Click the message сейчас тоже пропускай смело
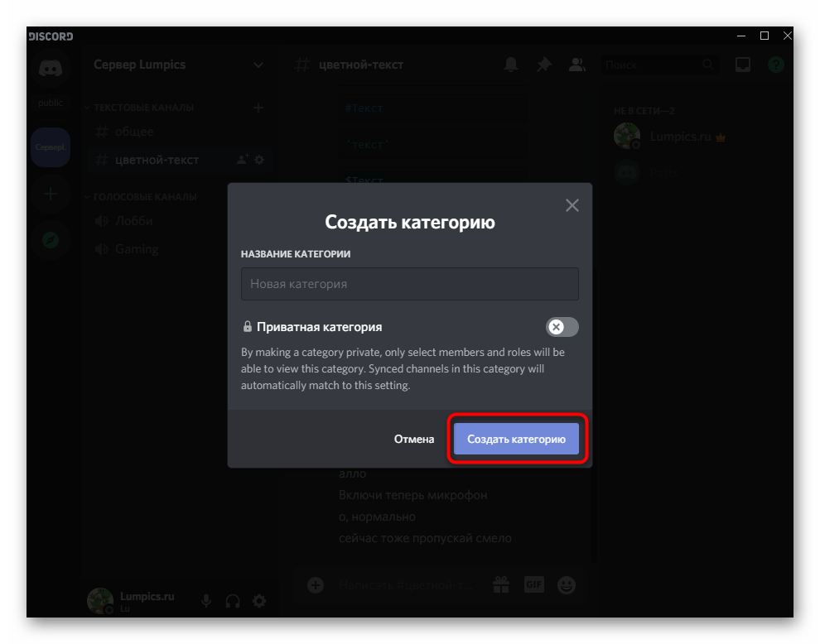Screen dimensions: 820x644 pos(425,538)
